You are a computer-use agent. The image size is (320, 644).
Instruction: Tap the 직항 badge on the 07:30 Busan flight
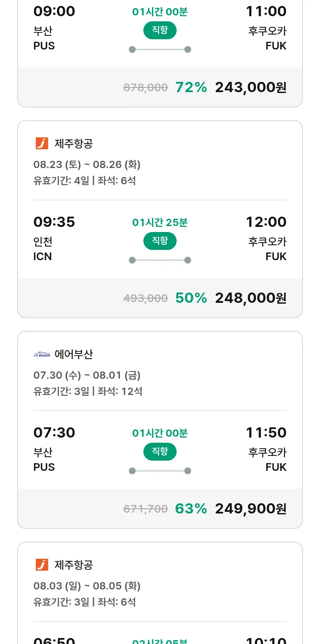pyautogui.click(x=160, y=451)
